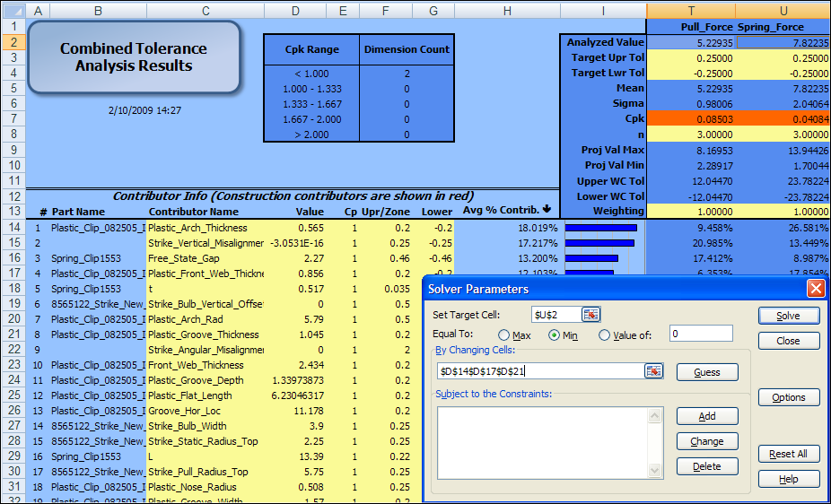This screenshot has height=504, width=831.
Task: Open Solver Options
Action: (788, 397)
